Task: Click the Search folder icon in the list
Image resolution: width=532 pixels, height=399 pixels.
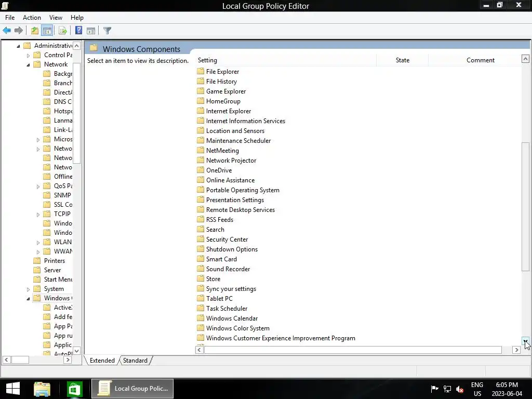Action: coord(201,229)
